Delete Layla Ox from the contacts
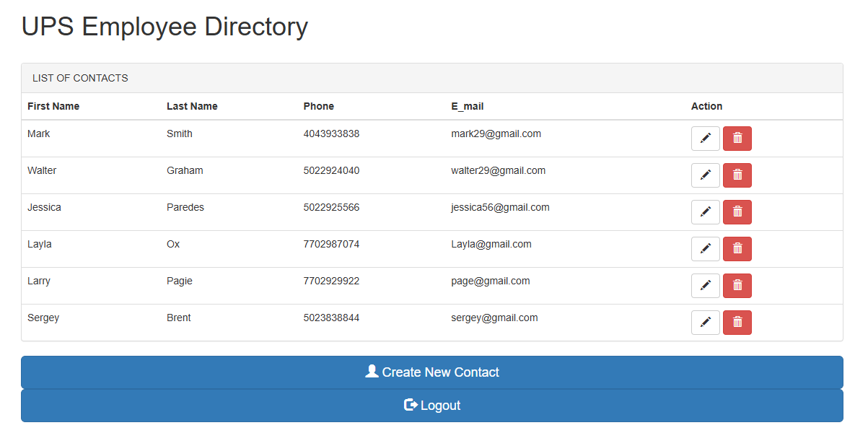The image size is (868, 433). pos(737,249)
